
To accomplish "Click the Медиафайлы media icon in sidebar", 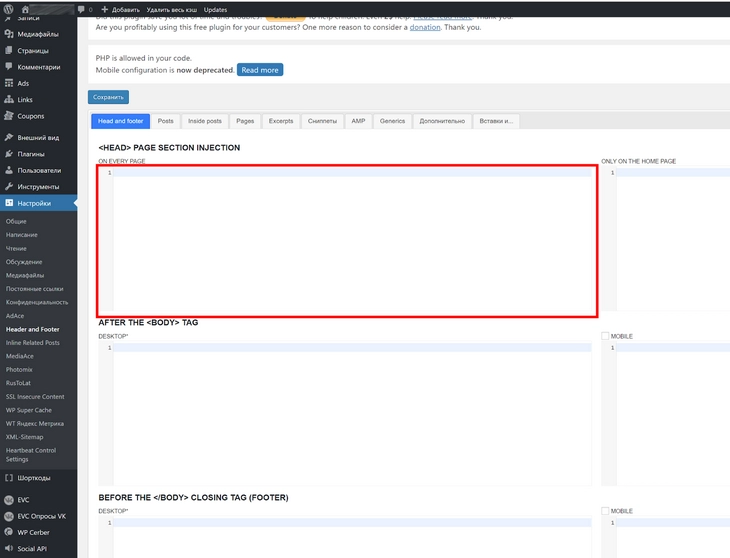I will click(8, 34).
